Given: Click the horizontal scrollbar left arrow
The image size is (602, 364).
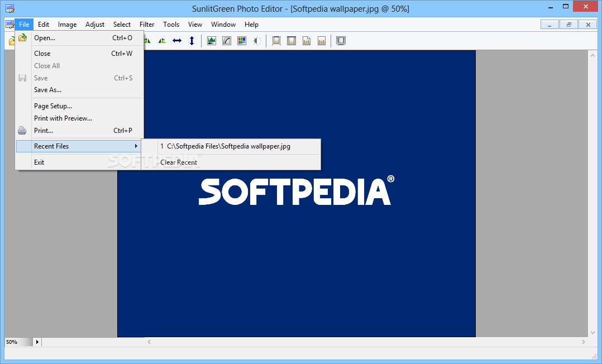Looking at the screenshot, I should pyautogui.click(x=149, y=342).
